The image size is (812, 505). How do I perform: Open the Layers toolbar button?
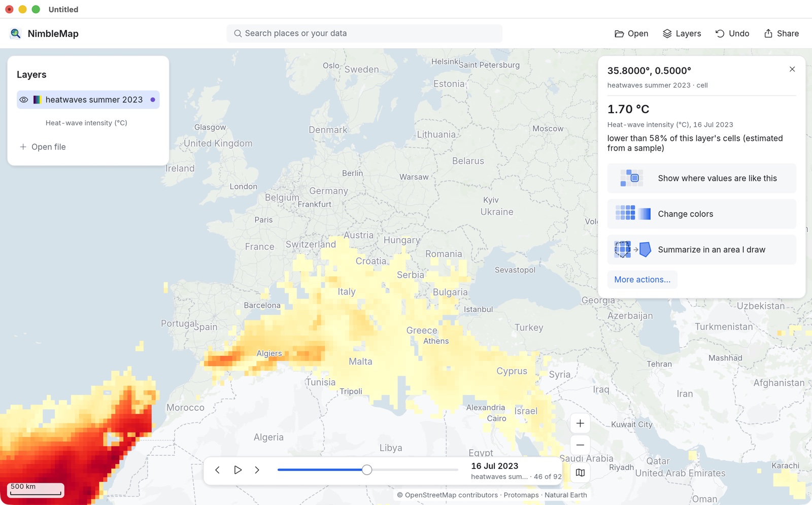pos(682,33)
